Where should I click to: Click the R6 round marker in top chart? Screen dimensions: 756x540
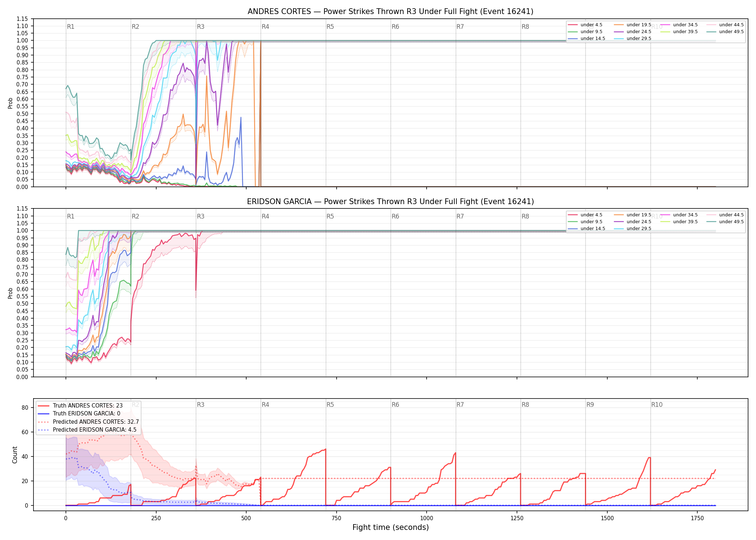click(395, 27)
